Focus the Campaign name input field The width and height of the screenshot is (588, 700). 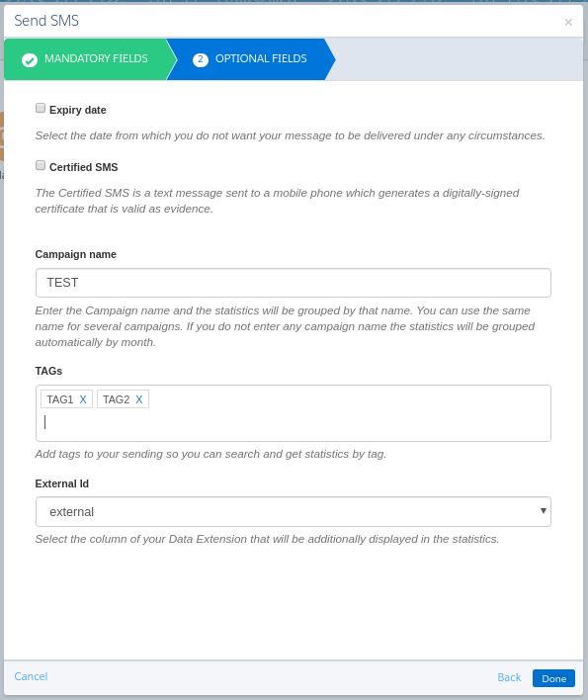click(x=294, y=283)
